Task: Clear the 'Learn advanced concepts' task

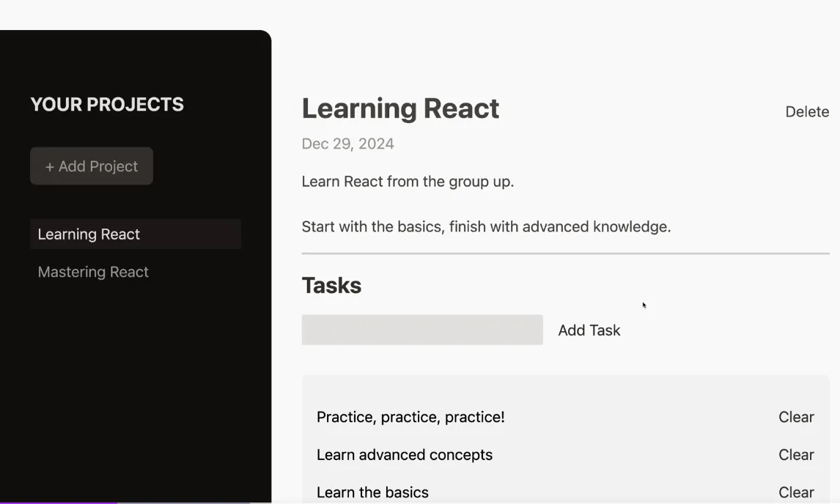Action: point(796,455)
